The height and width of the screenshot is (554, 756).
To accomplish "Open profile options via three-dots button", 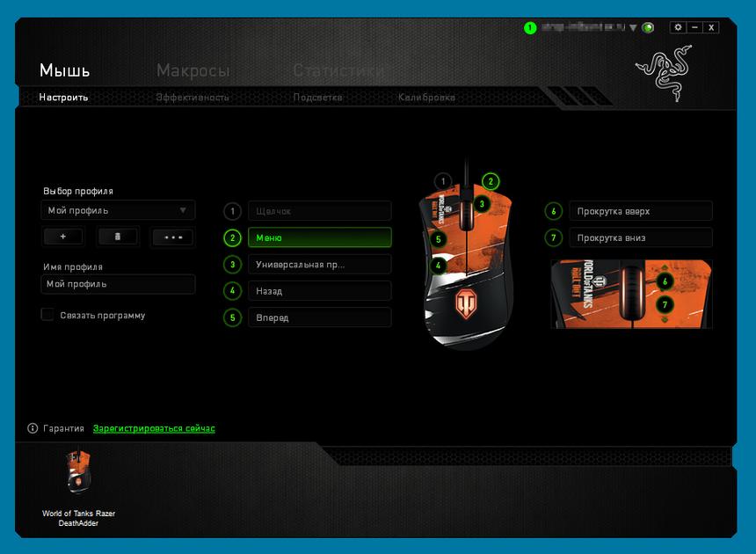I will pyautogui.click(x=172, y=237).
